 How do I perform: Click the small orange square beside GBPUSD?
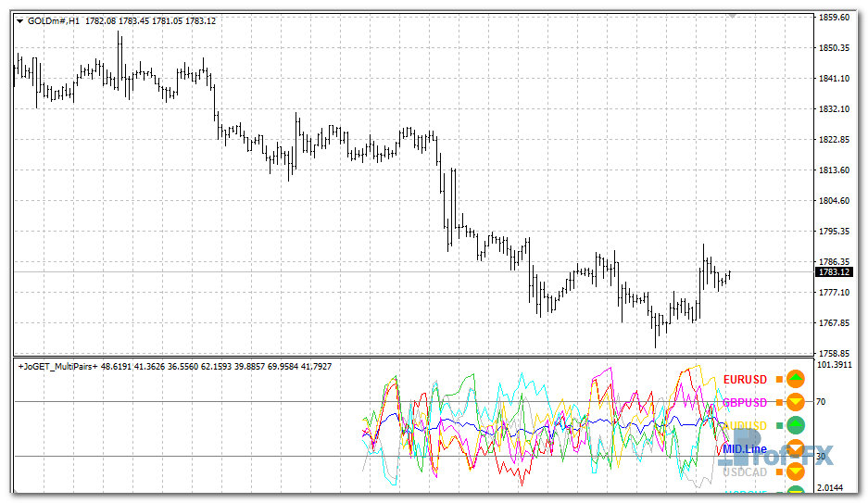[780, 402]
